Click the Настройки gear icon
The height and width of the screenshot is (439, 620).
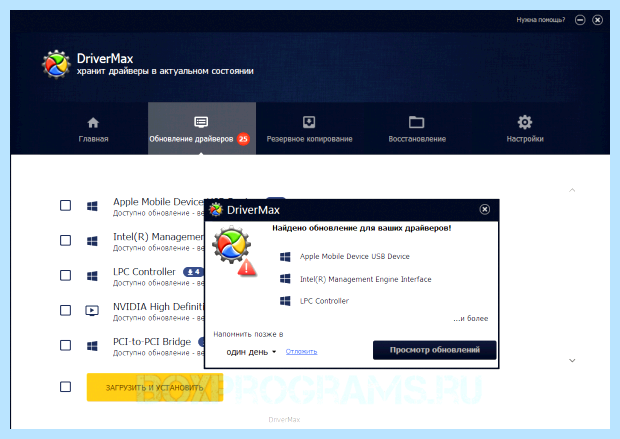[x=525, y=122]
